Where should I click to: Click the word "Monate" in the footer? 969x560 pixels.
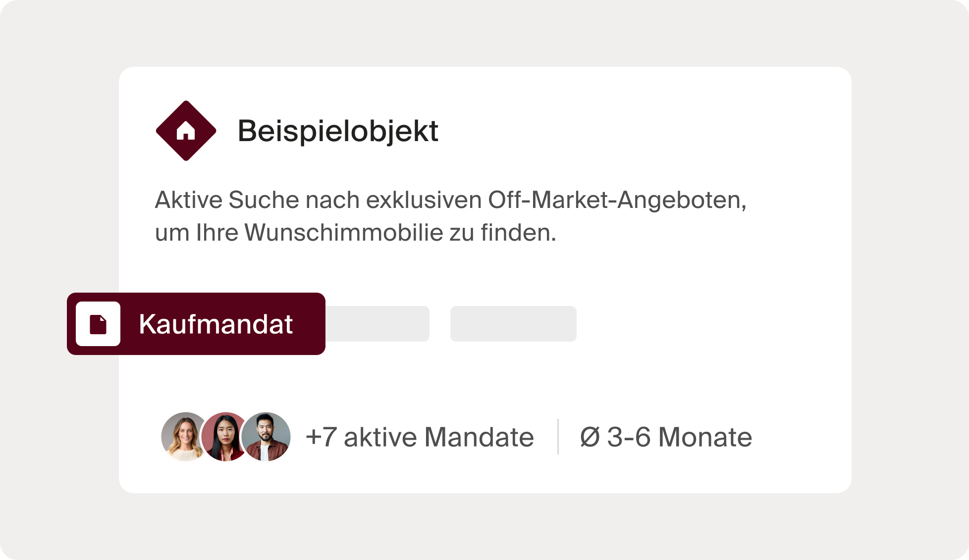coord(704,437)
